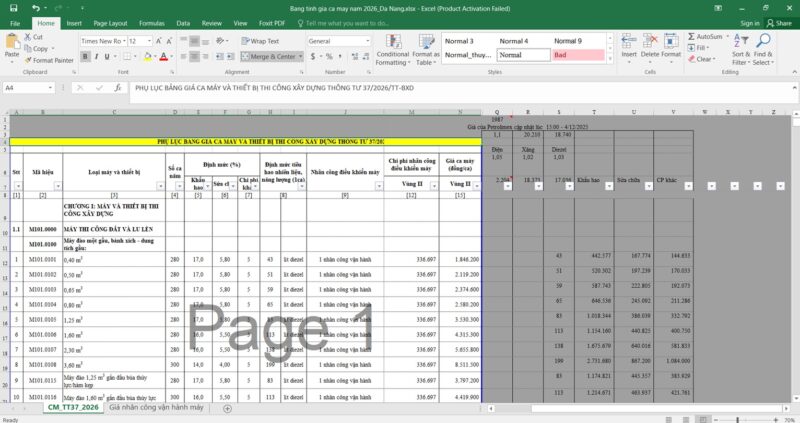Switch to the Page Layout tab
This screenshot has width=800, height=423.
tap(110, 23)
